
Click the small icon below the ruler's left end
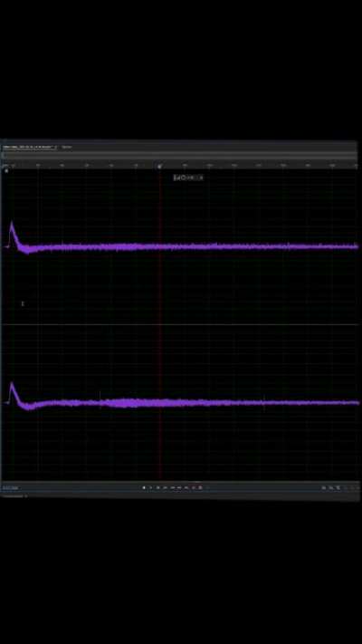pos(6,170)
